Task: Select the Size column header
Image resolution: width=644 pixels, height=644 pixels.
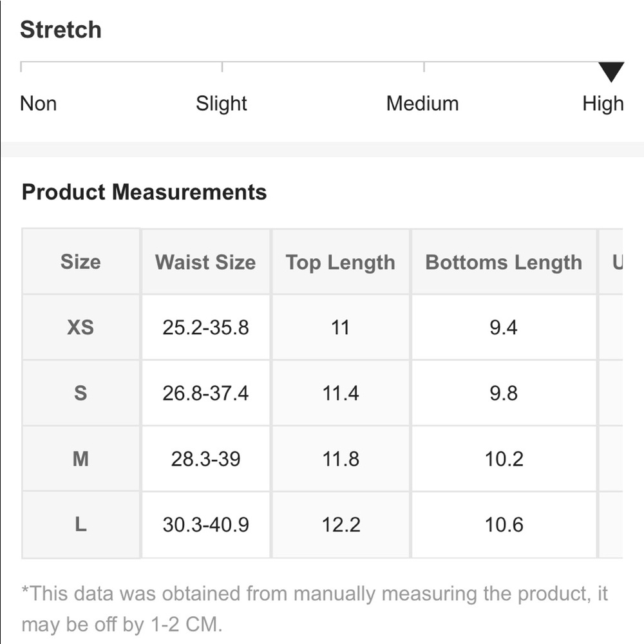Action: point(80,261)
